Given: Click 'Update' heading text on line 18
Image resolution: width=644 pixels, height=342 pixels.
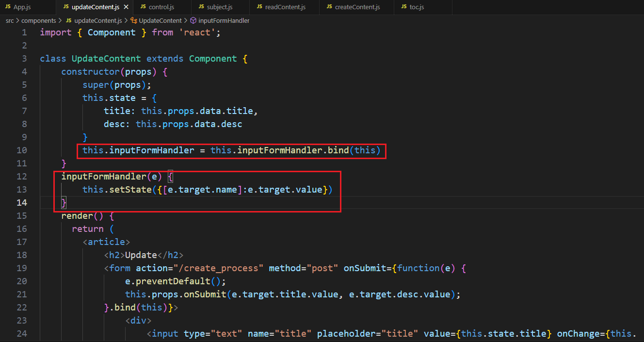Looking at the screenshot, I should click(141, 255).
